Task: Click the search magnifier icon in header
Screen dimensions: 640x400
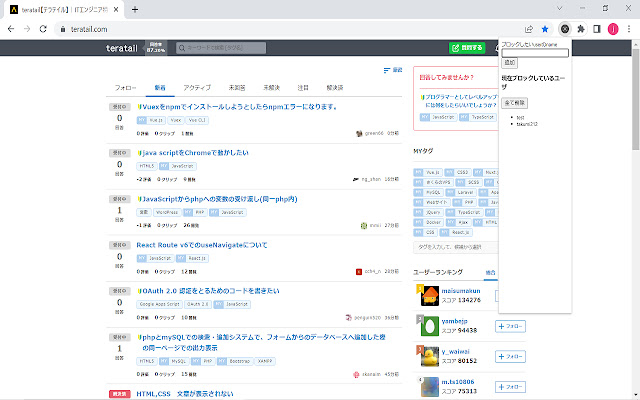Action: [182, 48]
